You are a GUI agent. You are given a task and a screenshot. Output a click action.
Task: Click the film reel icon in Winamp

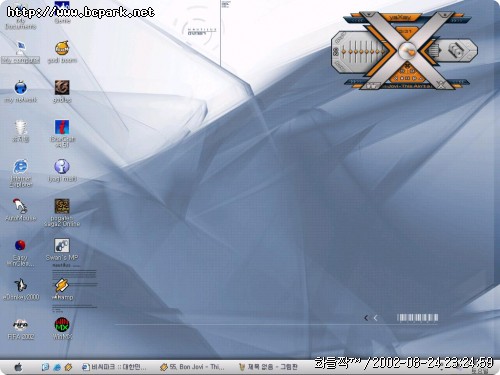click(455, 50)
